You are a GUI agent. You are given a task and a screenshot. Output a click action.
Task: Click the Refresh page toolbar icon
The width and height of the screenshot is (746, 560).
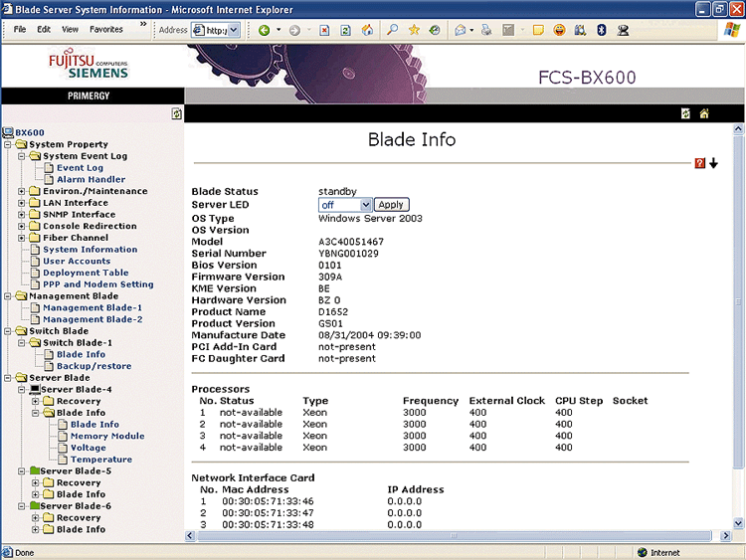345,31
